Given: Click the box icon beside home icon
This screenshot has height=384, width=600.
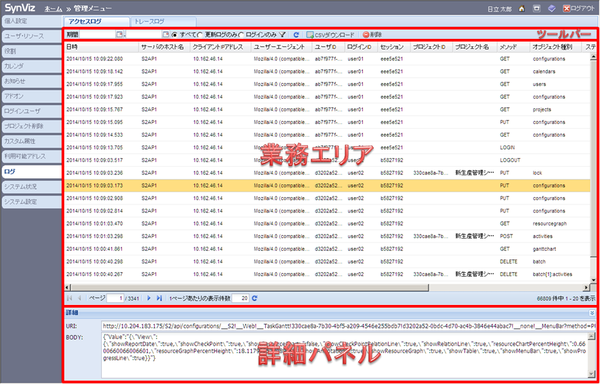Looking at the screenshot, I should pyautogui.click(x=537, y=8).
